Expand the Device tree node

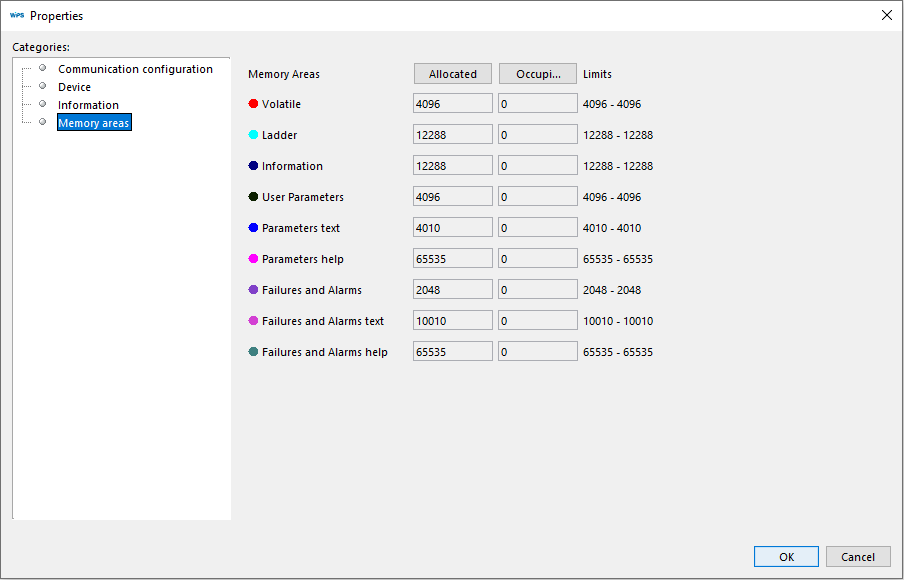41,86
